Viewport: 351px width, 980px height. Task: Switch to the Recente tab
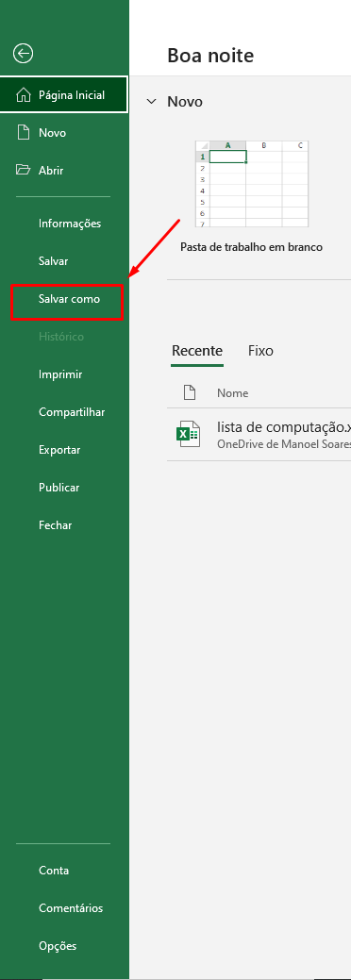[x=197, y=351]
